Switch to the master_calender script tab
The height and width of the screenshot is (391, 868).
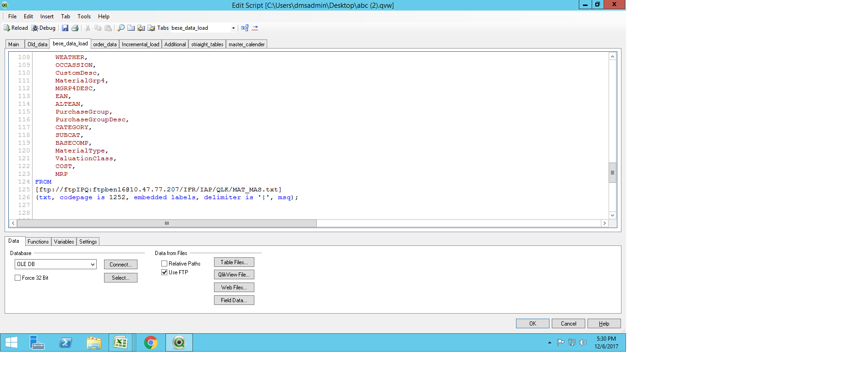coord(247,44)
